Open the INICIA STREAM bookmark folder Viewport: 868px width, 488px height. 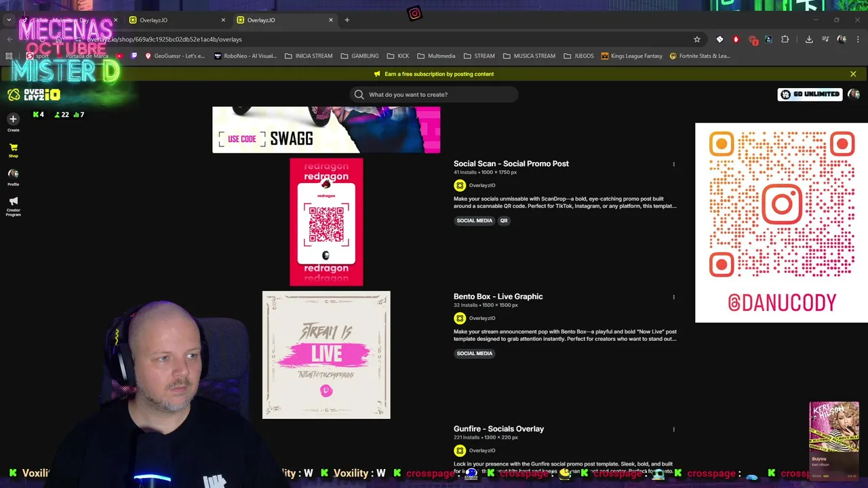(309, 56)
